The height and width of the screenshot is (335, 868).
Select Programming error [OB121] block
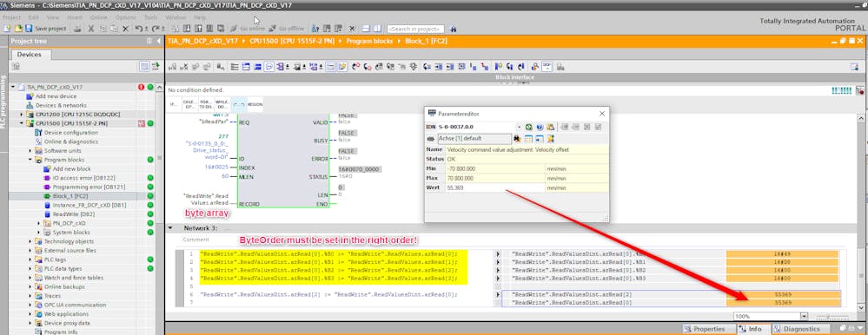point(89,187)
